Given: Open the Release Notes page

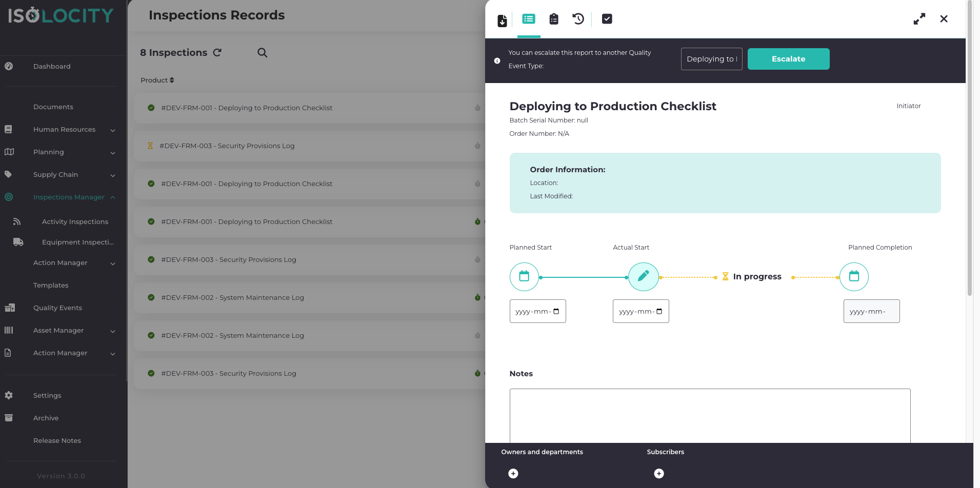Looking at the screenshot, I should click(57, 440).
